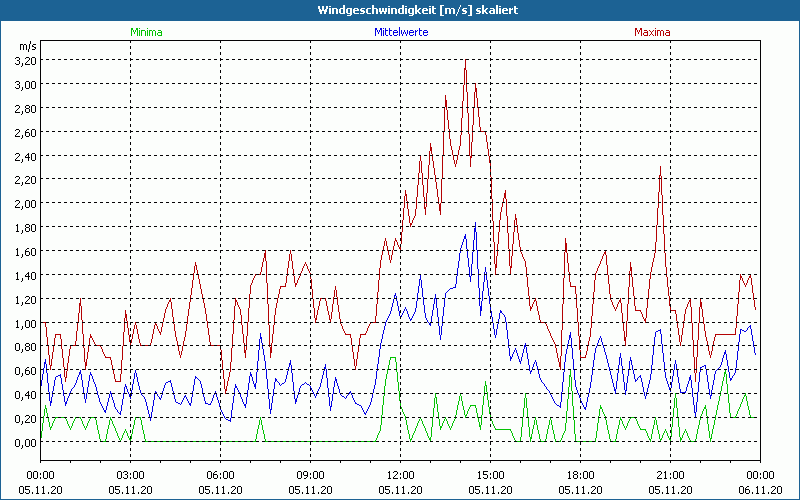This screenshot has width=800, height=500.
Task: Click the 09:00 time axis label
Action: tap(310, 476)
